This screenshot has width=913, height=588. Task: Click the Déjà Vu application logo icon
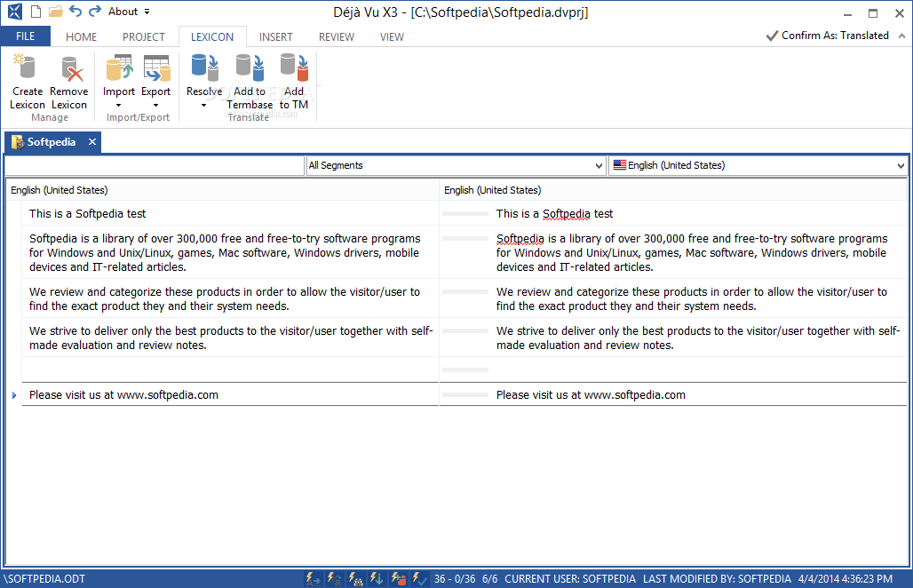click(14, 11)
